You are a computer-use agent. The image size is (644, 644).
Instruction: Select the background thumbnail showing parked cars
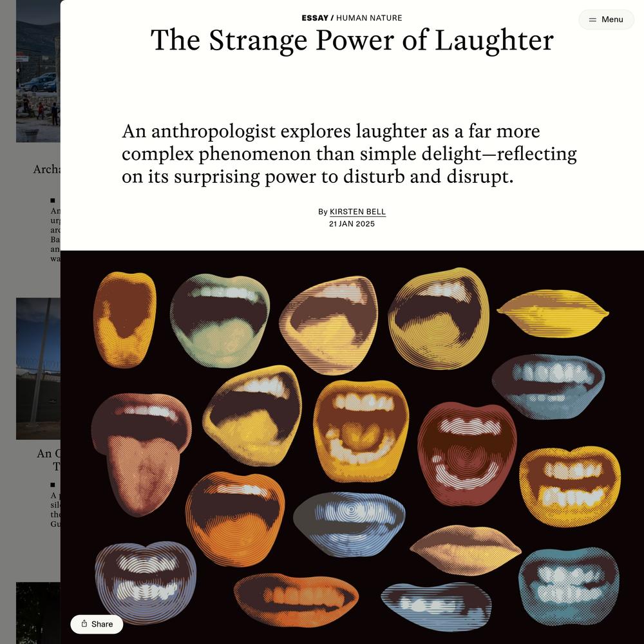[38, 71]
